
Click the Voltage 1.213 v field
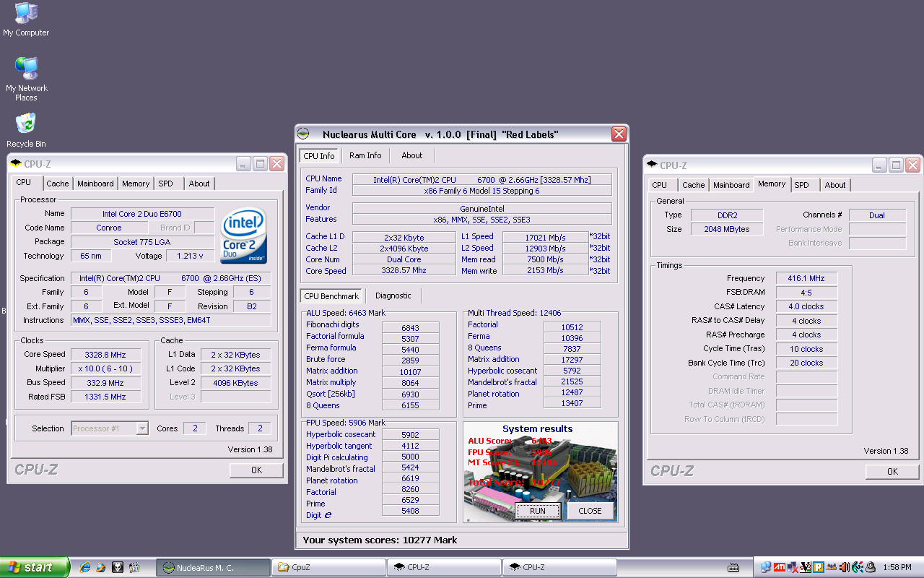coord(191,256)
